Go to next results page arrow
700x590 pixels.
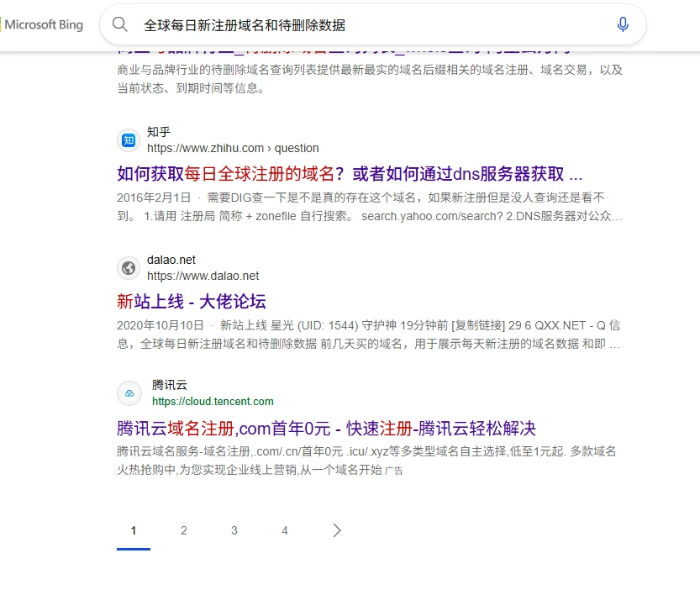click(x=337, y=530)
